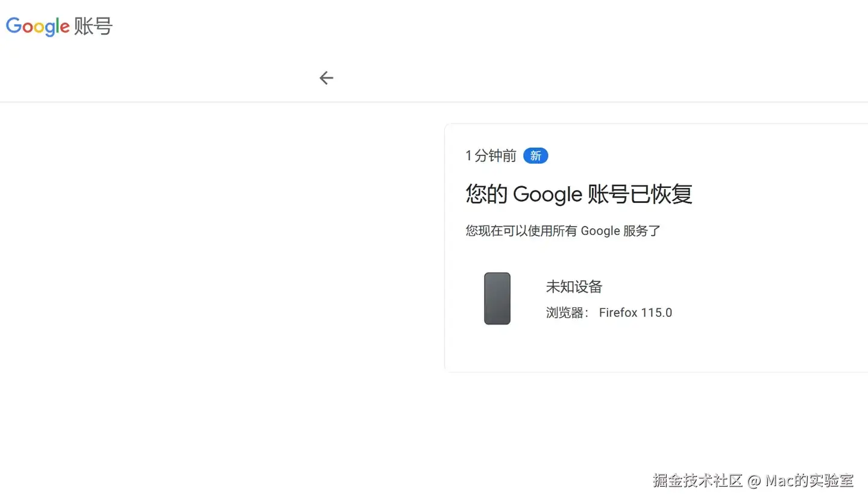Click the word Google in the subtitle
This screenshot has width=868, height=503.
click(x=600, y=231)
